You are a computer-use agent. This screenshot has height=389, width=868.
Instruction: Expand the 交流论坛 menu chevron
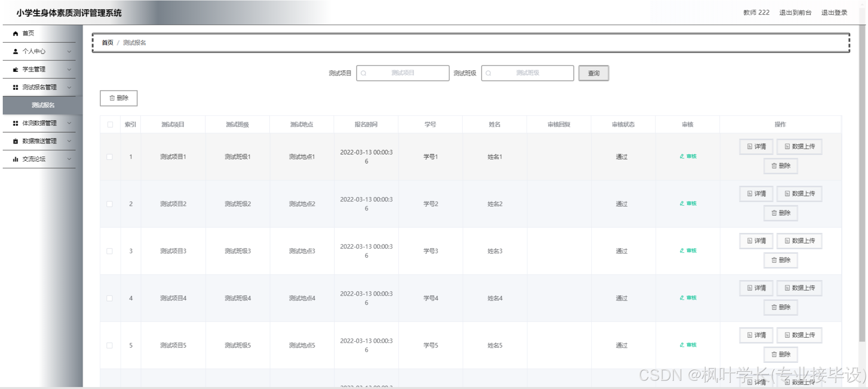[x=69, y=159]
